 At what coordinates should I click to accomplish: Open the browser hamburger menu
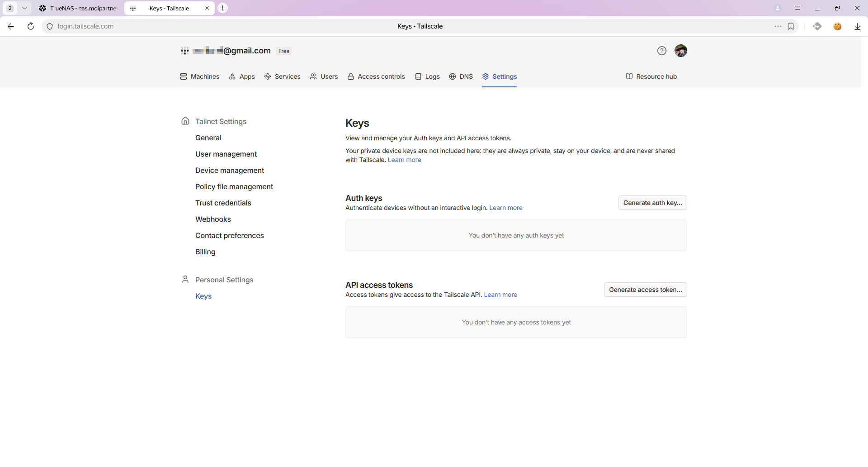(x=797, y=8)
